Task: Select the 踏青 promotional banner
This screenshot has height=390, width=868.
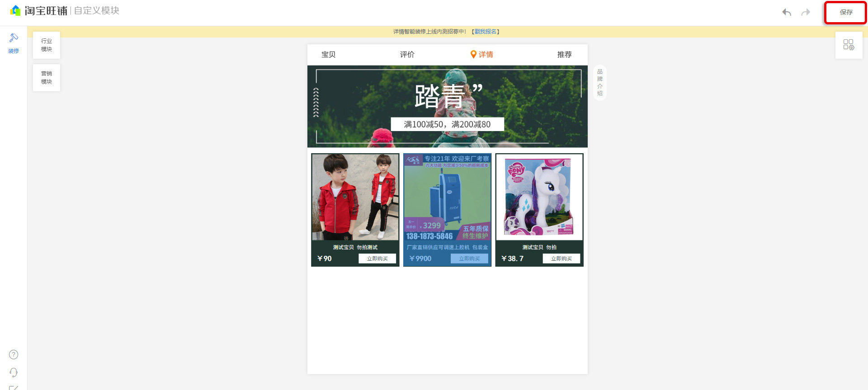Action: pyautogui.click(x=448, y=107)
